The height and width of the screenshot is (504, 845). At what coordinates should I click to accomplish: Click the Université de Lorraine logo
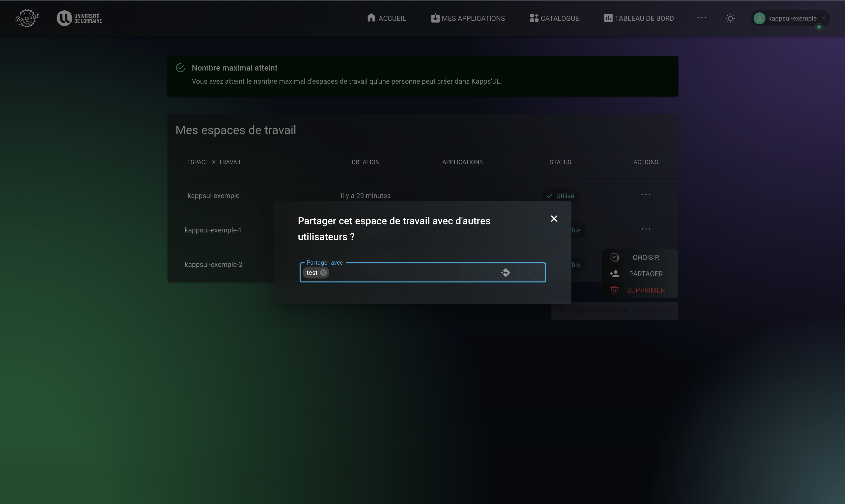pos(79,18)
